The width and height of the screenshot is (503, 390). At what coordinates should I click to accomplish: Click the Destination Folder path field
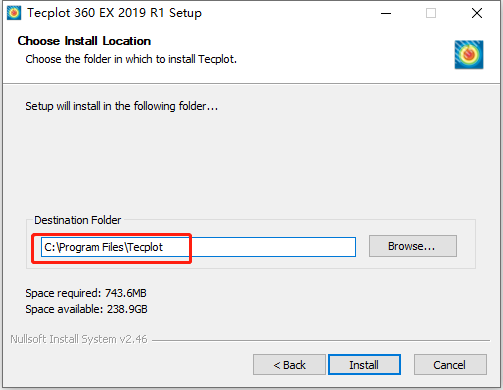click(198, 247)
